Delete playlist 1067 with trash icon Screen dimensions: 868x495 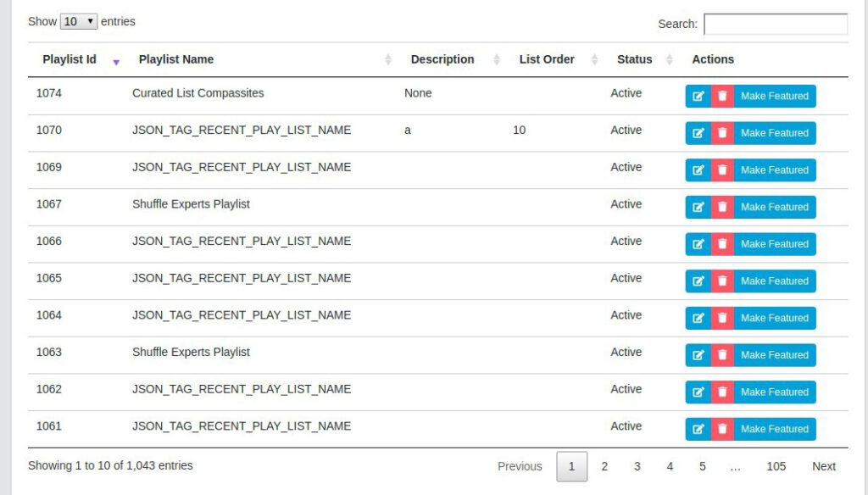(722, 207)
